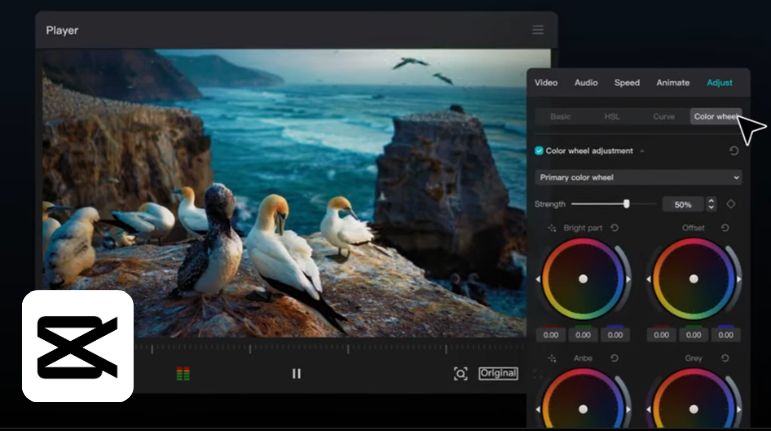Click left arrow of Bright part wheel
Viewport: 771px width, 431px height.
(x=538, y=279)
